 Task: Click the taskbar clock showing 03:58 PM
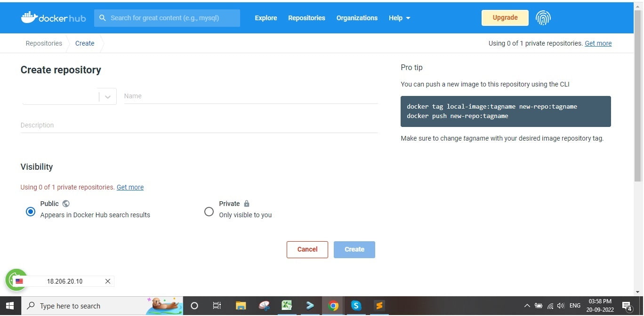600,306
